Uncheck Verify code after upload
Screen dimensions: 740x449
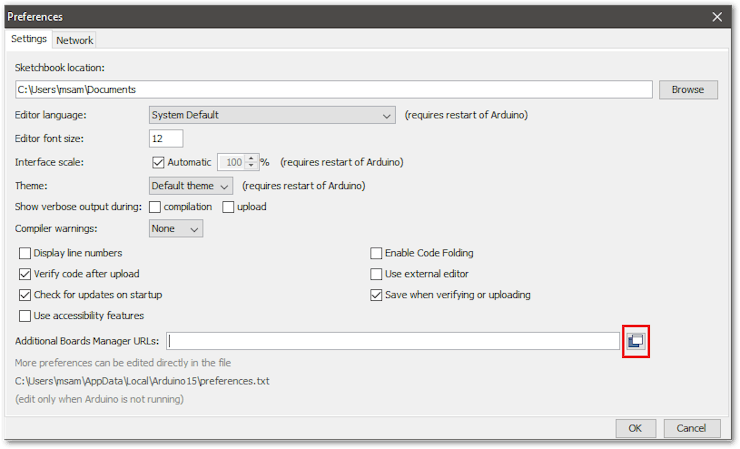[x=25, y=274]
